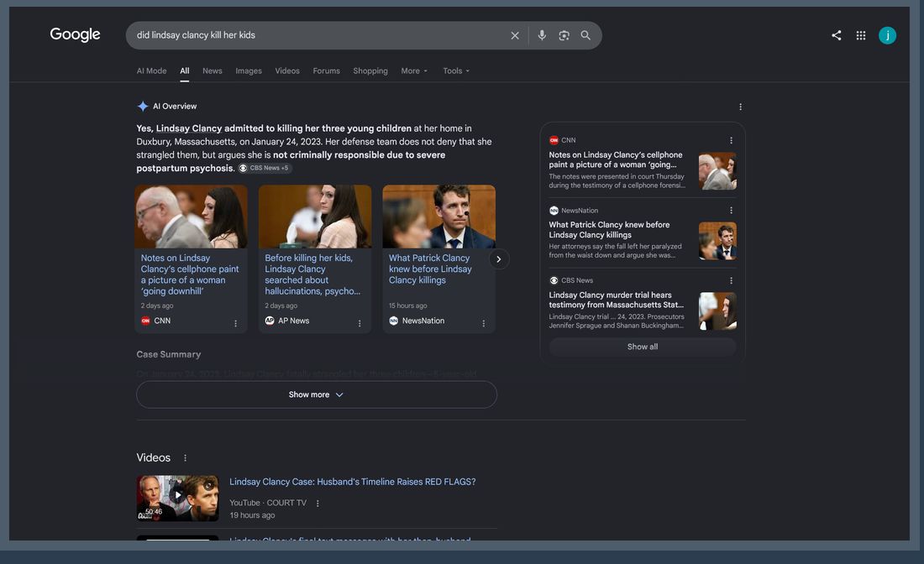
Task: Click the share icon at top right
Action: 836,35
